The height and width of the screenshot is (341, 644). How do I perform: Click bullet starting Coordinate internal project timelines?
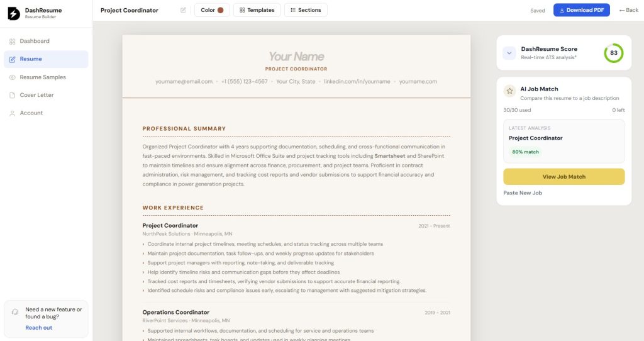[x=265, y=244]
